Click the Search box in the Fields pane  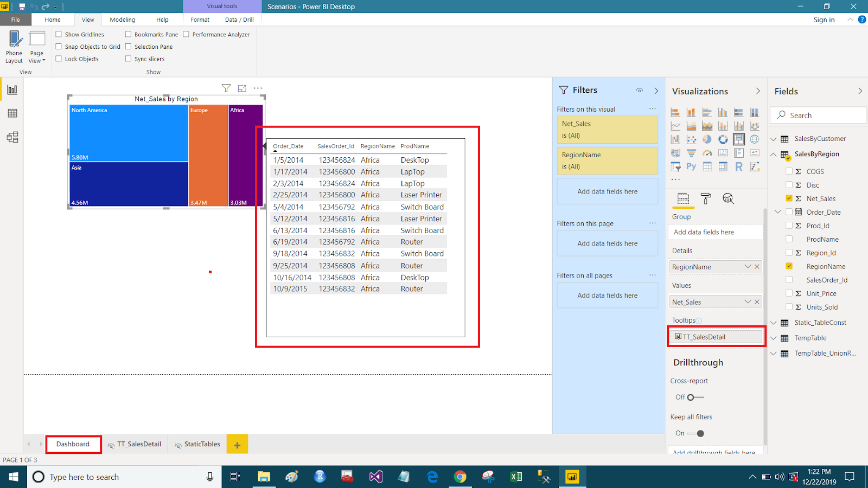pos(818,115)
